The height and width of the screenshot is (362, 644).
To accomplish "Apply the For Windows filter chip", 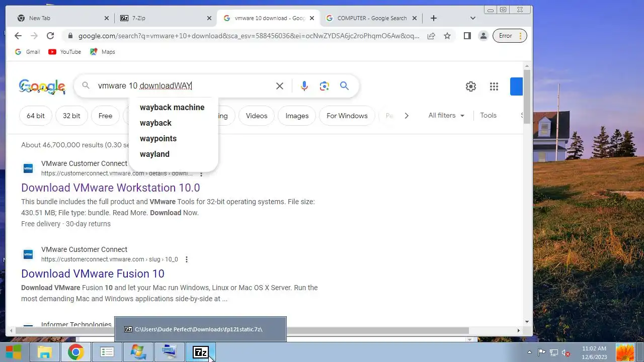I will 347,116.
